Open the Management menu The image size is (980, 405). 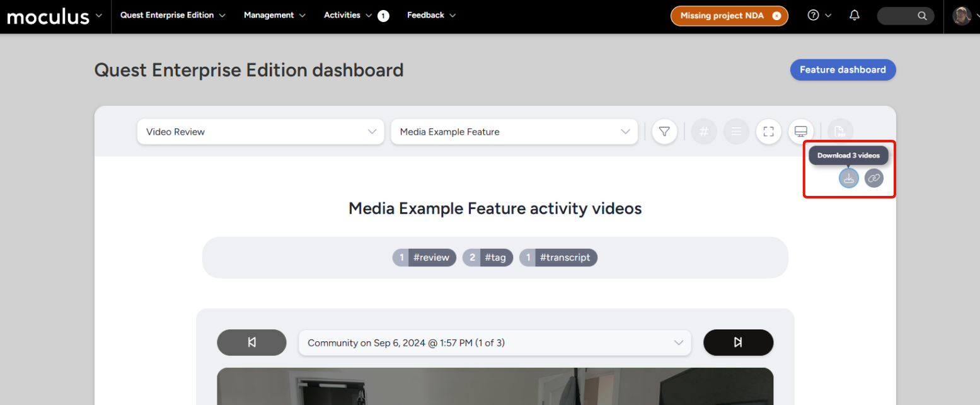pos(274,15)
